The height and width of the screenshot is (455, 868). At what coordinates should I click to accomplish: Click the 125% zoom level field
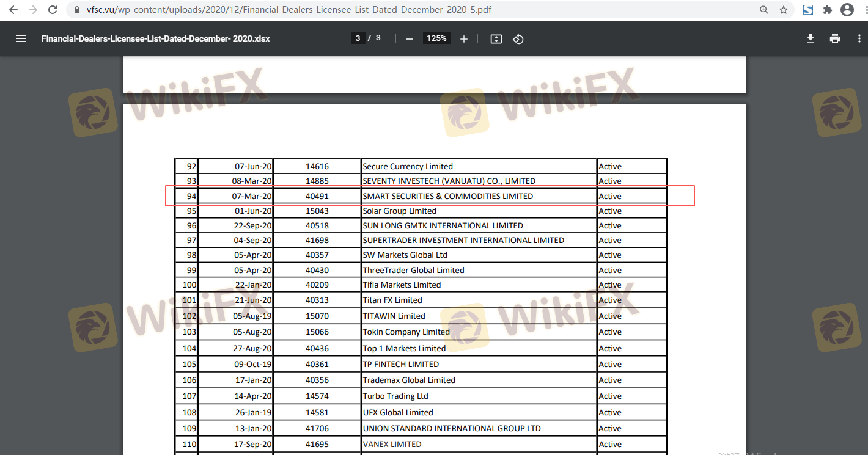(x=436, y=38)
